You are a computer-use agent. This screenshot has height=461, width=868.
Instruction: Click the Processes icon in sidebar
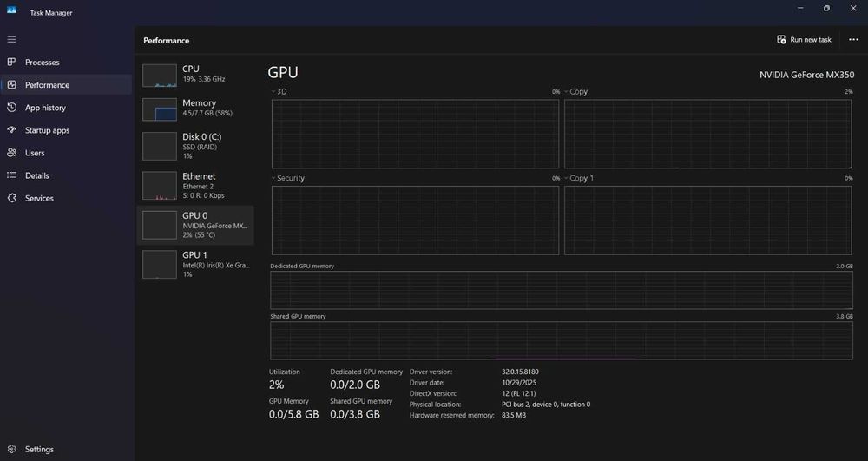tap(11, 62)
